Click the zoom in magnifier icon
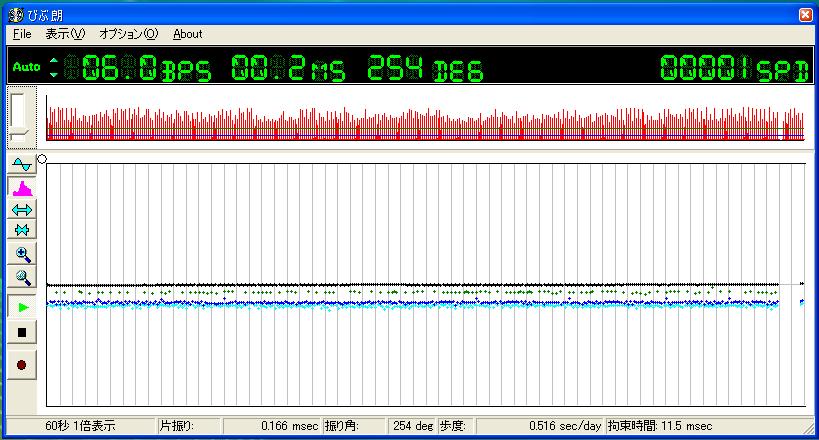 click(22, 254)
